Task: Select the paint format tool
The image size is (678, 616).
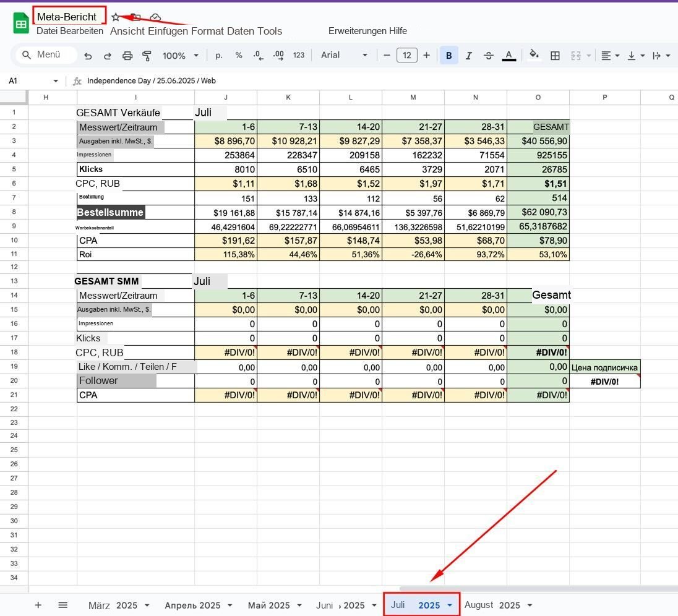Action: (147, 56)
